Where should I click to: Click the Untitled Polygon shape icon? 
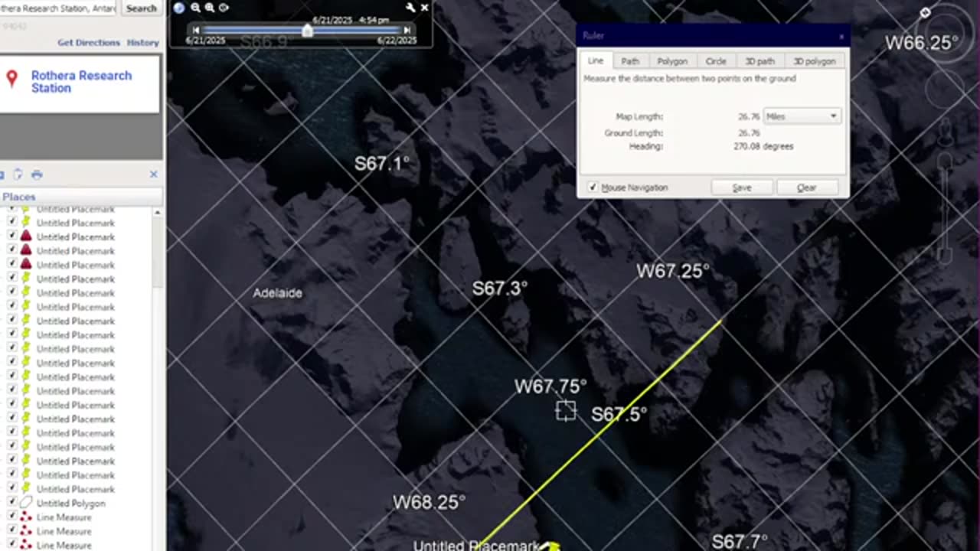coord(26,503)
